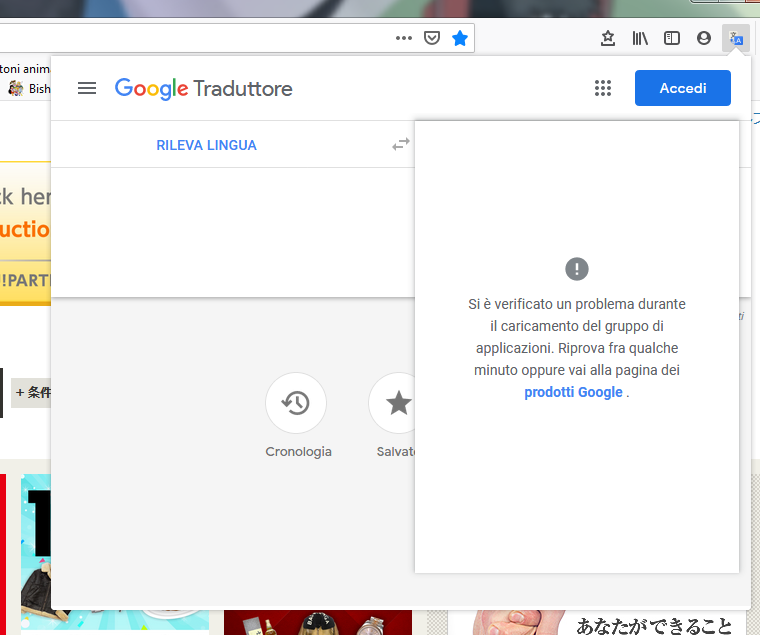The image size is (760, 635).
Task: Click the Google Translate extension icon
Action: pos(736,38)
